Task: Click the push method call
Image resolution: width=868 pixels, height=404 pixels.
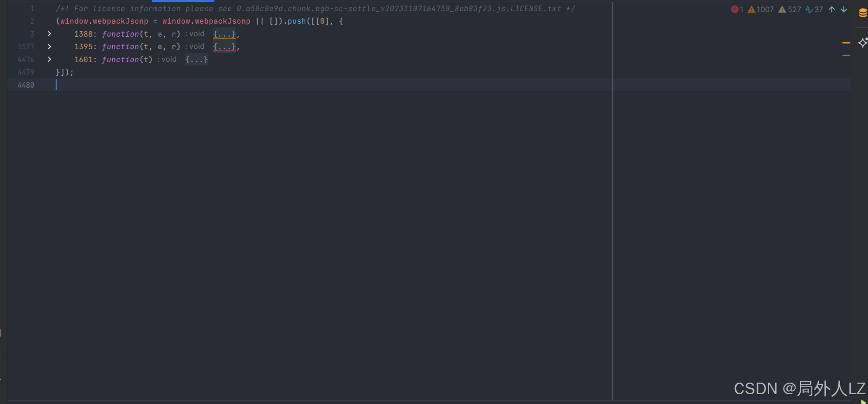Action: (297, 21)
